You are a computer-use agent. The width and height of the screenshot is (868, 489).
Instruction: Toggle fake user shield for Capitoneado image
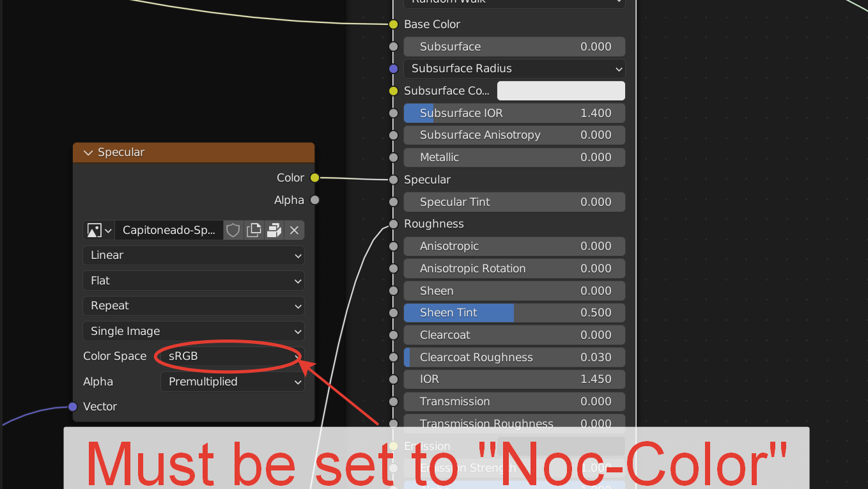[x=233, y=230]
